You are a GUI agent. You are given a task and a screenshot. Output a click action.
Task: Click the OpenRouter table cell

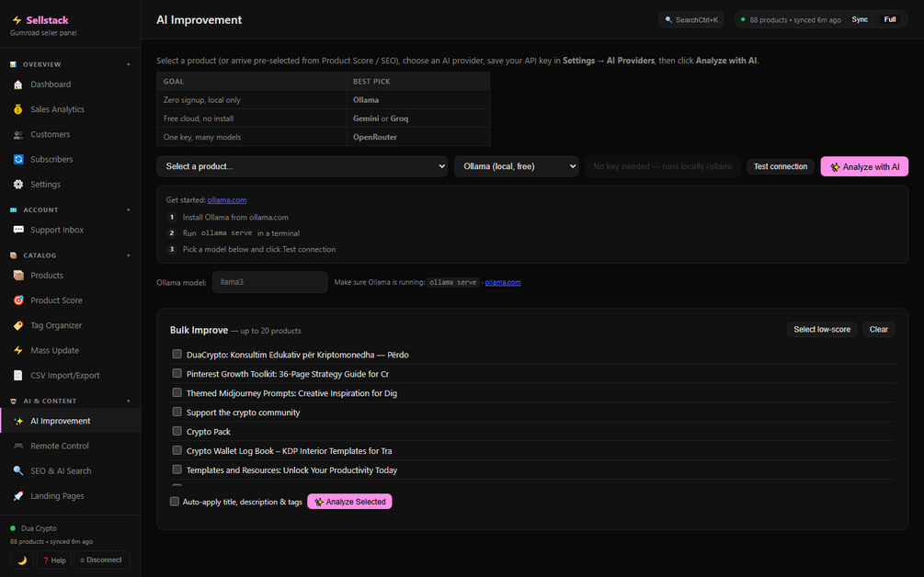coord(417,137)
